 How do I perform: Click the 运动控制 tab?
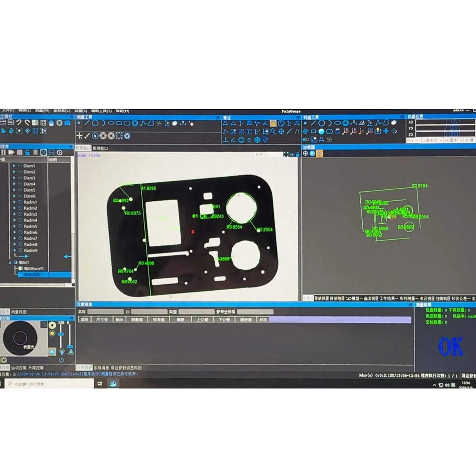tap(19, 368)
